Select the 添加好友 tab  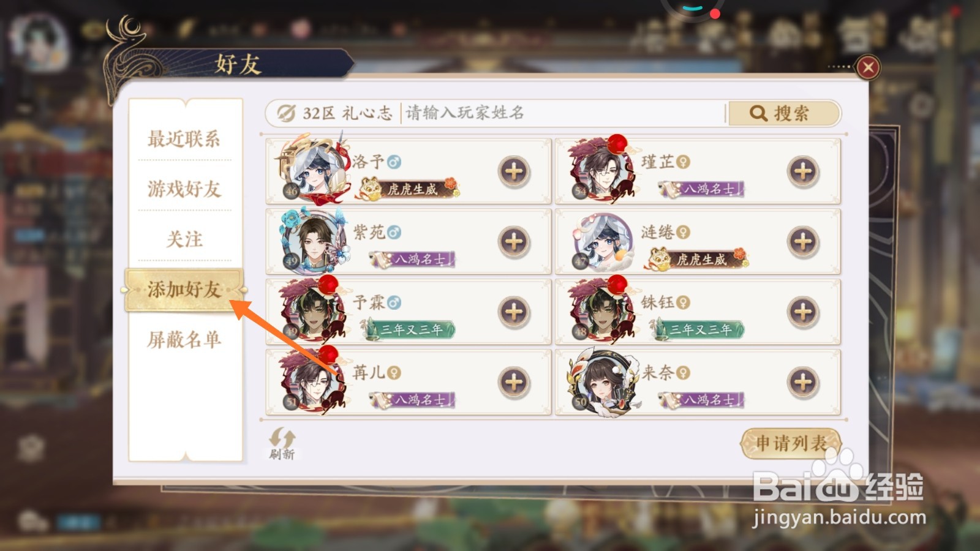(x=185, y=289)
